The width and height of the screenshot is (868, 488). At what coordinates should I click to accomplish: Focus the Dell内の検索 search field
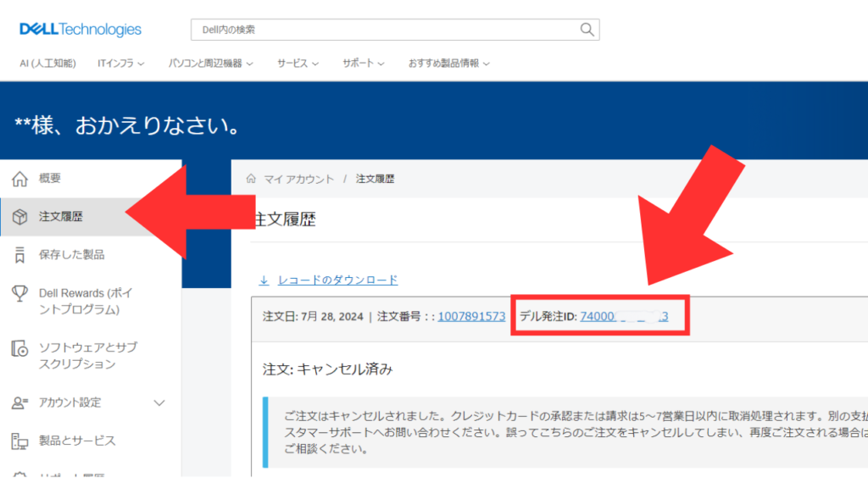pyautogui.click(x=395, y=30)
